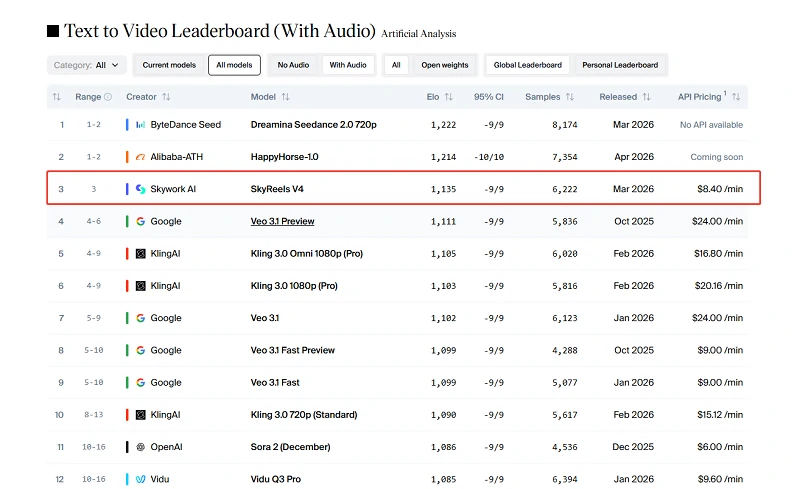Viewport: 800px width, 489px height.
Task: Click the Alibaba-ATH logo icon
Action: [x=140, y=157]
